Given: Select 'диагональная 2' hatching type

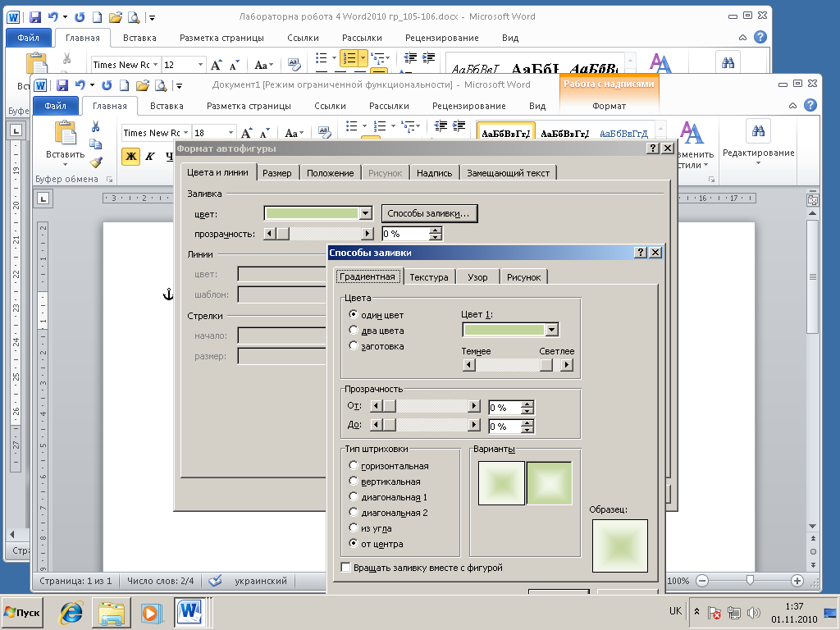Looking at the screenshot, I should pyautogui.click(x=353, y=512).
